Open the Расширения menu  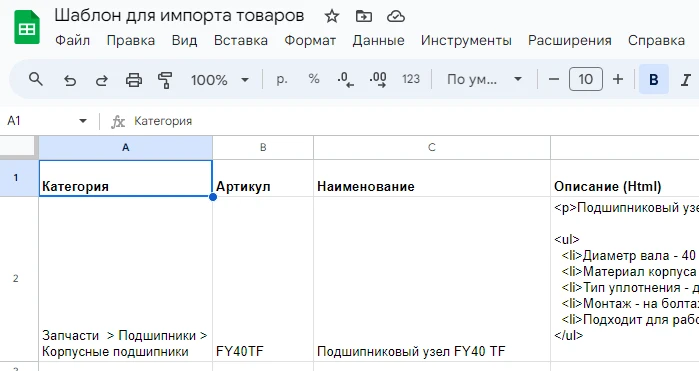point(570,41)
